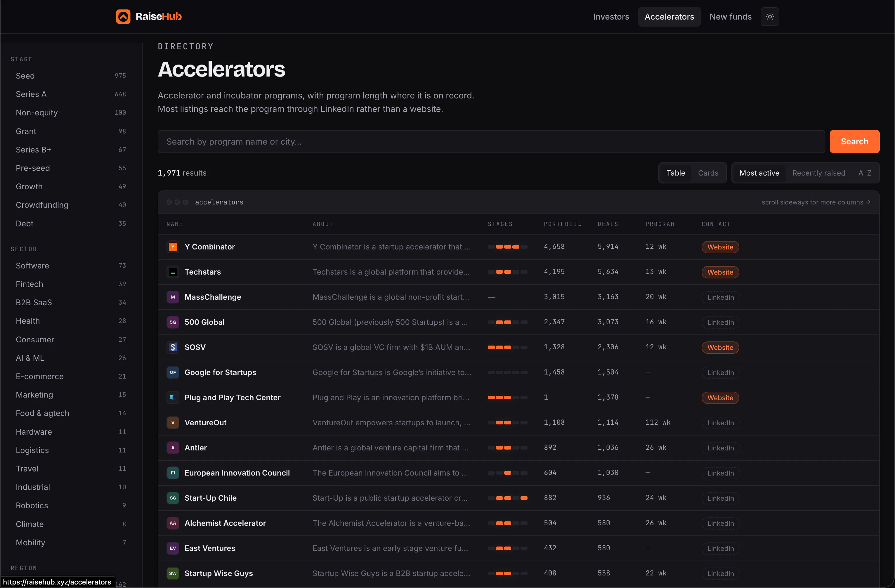Click the RaiseHub logo icon
The image size is (895, 588).
tap(123, 17)
